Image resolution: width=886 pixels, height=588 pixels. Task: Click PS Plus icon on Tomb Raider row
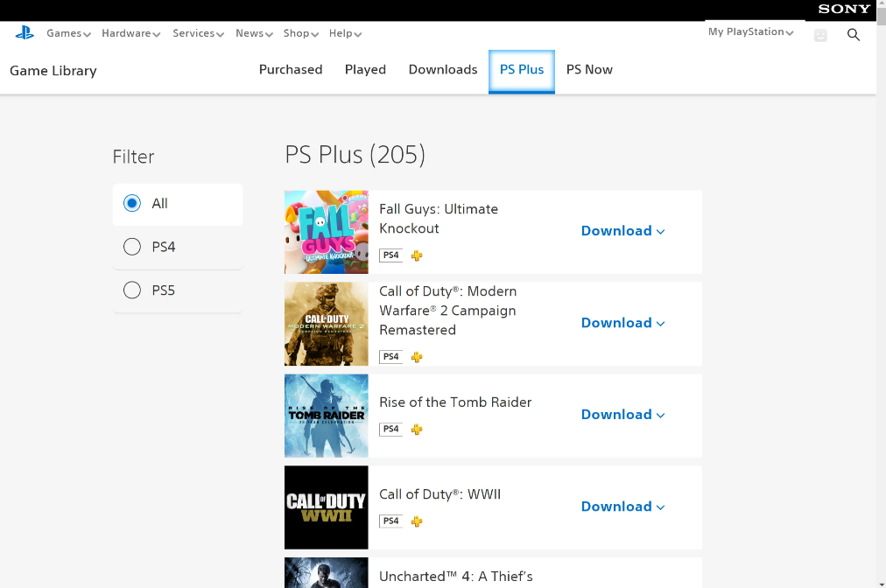click(x=417, y=430)
